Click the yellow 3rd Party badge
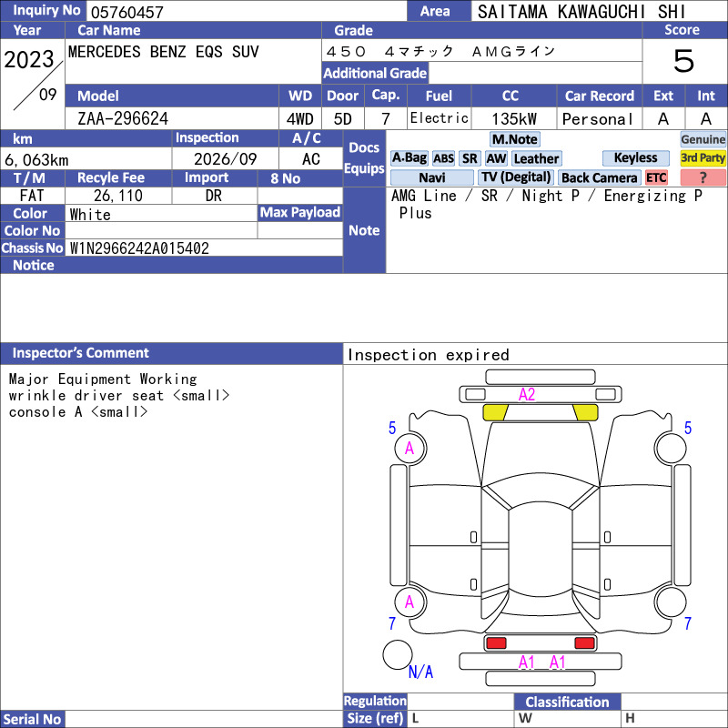 click(x=703, y=157)
